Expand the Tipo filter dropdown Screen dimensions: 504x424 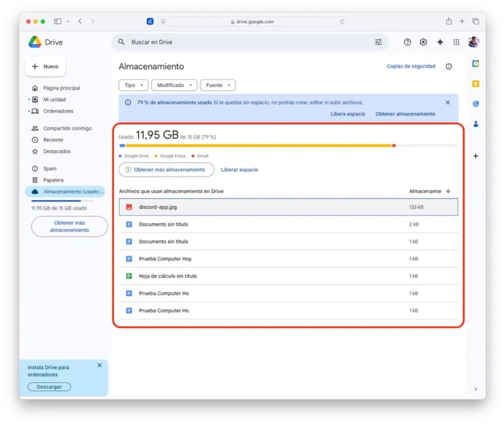(133, 85)
